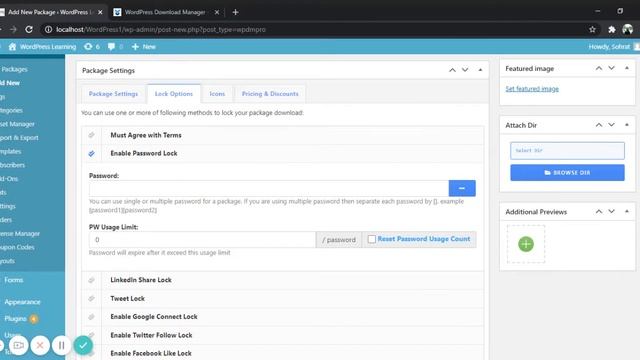Screen dimensions: 640x360
Task: Switch to the Package Settings tab
Action: (113, 94)
